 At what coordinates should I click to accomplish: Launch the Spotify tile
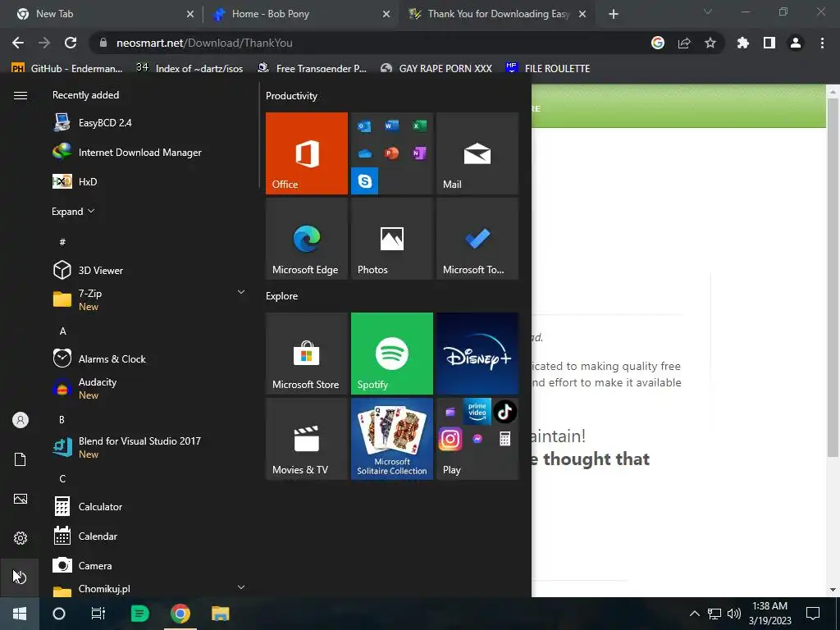pos(391,354)
